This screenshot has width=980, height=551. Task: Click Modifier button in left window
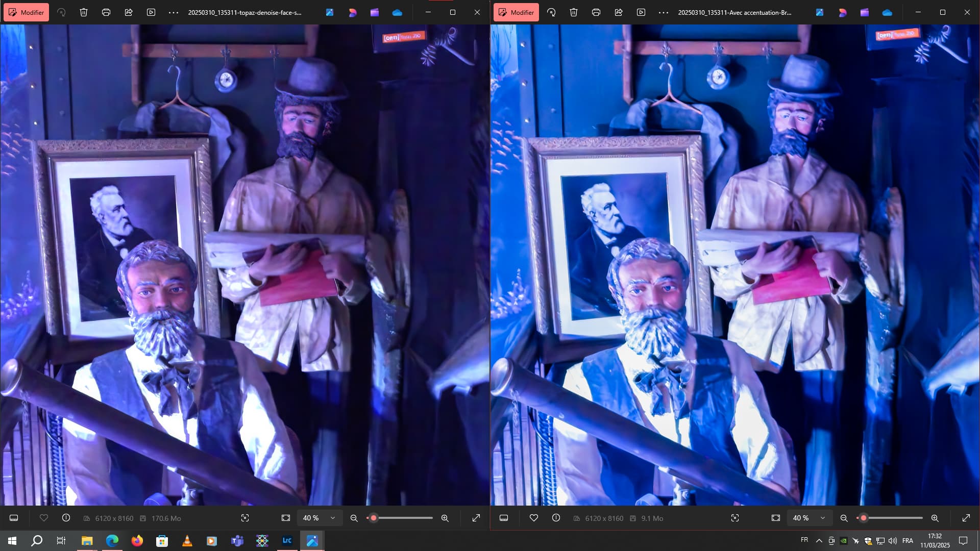[x=27, y=12]
